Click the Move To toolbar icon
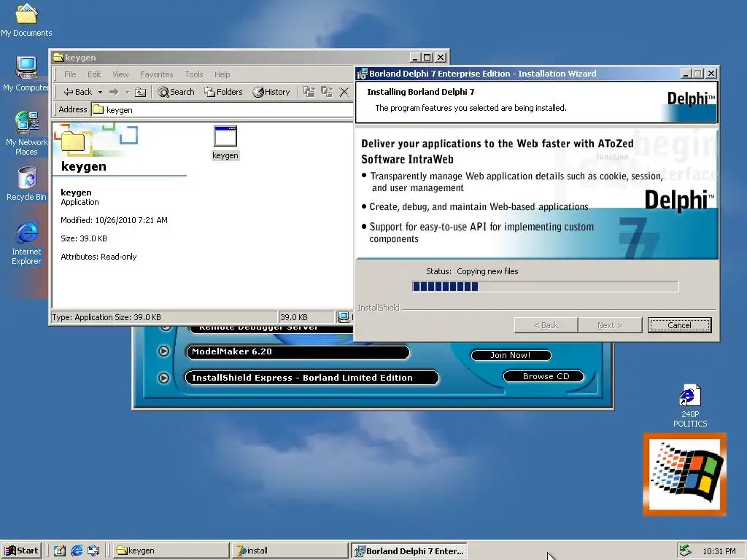This screenshot has width=747, height=560. pos(309,92)
